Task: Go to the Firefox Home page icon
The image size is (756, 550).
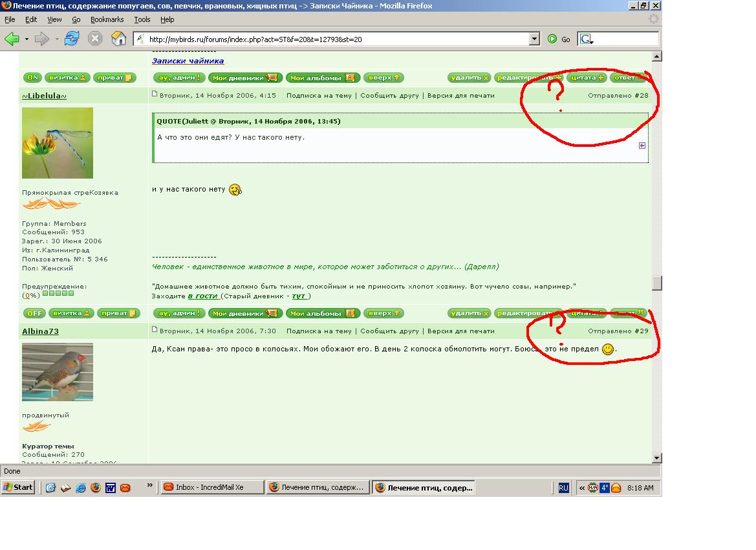Action: tap(118, 39)
